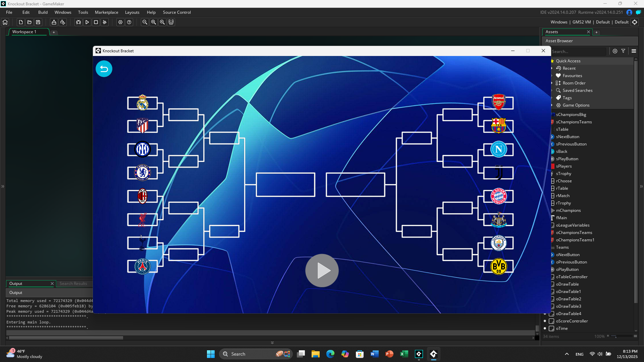Start the debugger with the bug icon

[x=78, y=22]
